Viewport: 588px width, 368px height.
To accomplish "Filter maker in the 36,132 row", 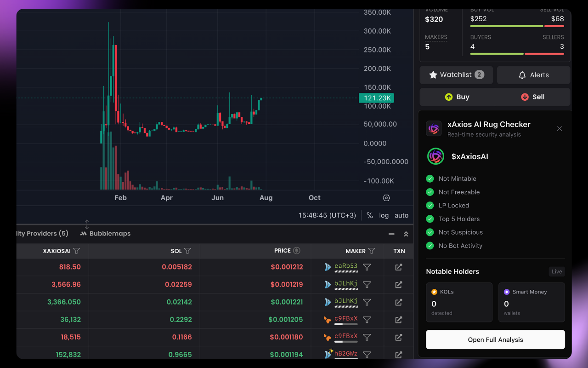I will [x=367, y=320].
